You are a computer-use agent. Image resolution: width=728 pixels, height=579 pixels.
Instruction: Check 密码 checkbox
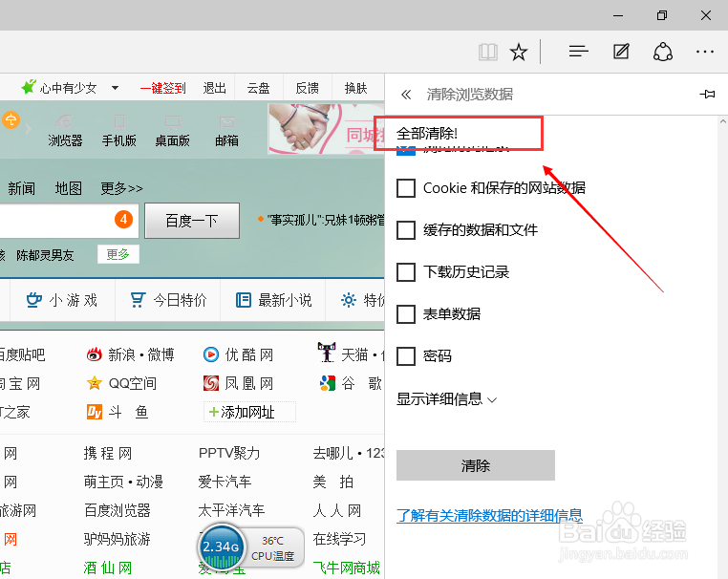point(406,356)
